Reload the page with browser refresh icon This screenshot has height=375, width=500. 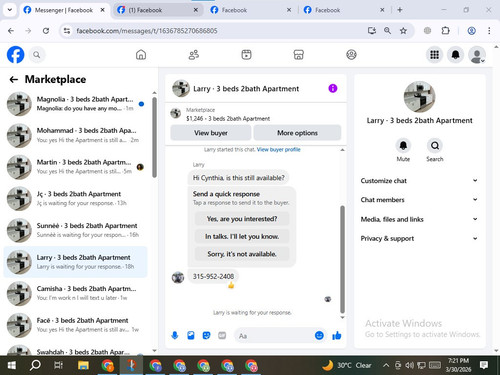tap(46, 31)
